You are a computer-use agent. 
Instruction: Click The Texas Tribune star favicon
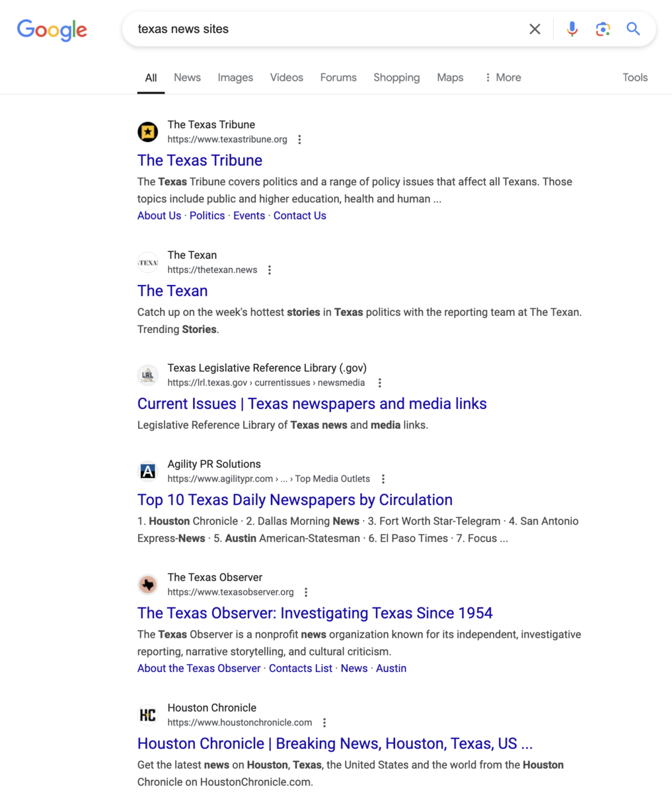148,132
